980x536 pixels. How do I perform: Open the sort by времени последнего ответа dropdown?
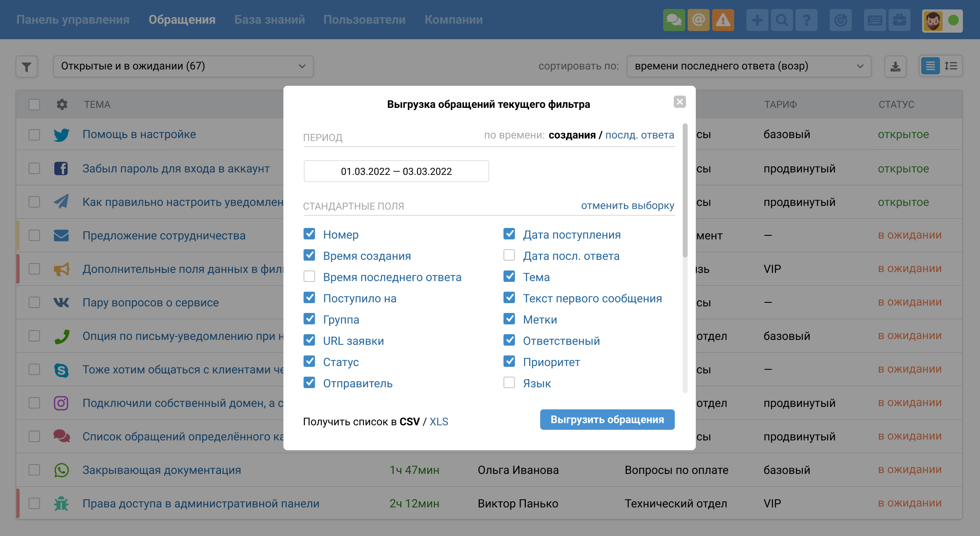click(x=748, y=66)
